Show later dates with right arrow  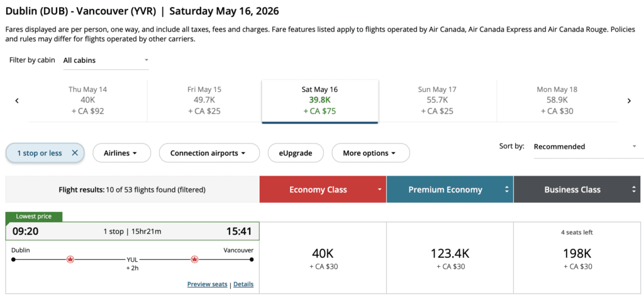point(628,101)
